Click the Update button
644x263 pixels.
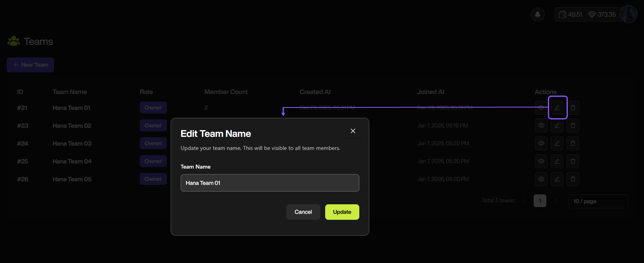pos(342,212)
